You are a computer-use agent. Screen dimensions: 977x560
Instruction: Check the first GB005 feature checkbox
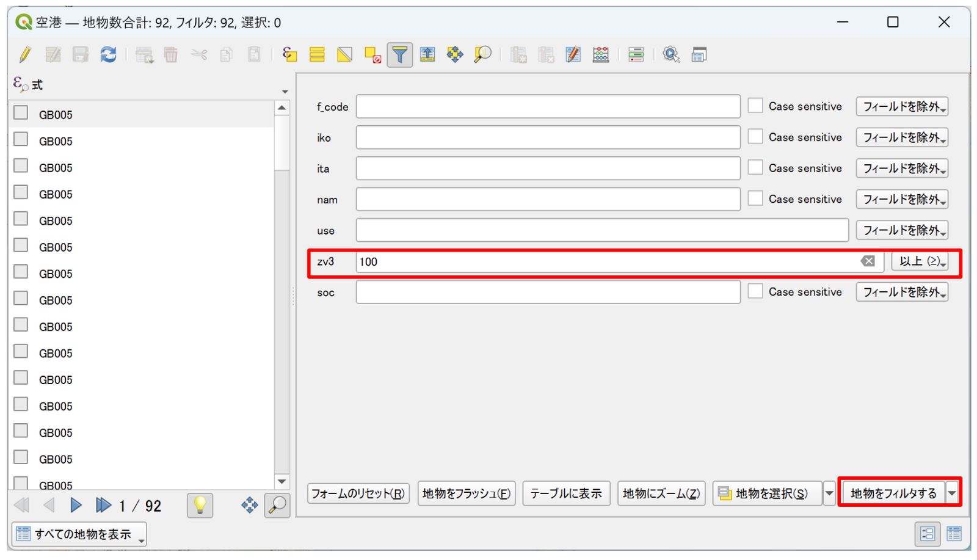(21, 113)
